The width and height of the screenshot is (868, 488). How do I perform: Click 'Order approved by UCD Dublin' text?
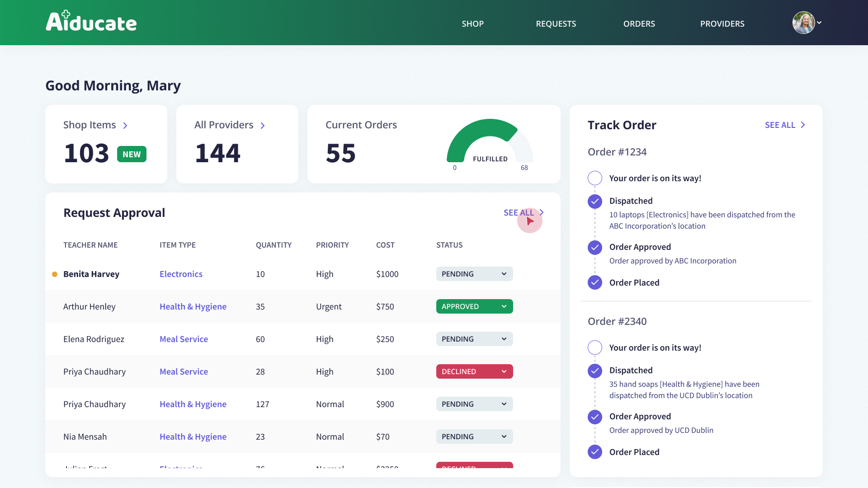point(661,430)
